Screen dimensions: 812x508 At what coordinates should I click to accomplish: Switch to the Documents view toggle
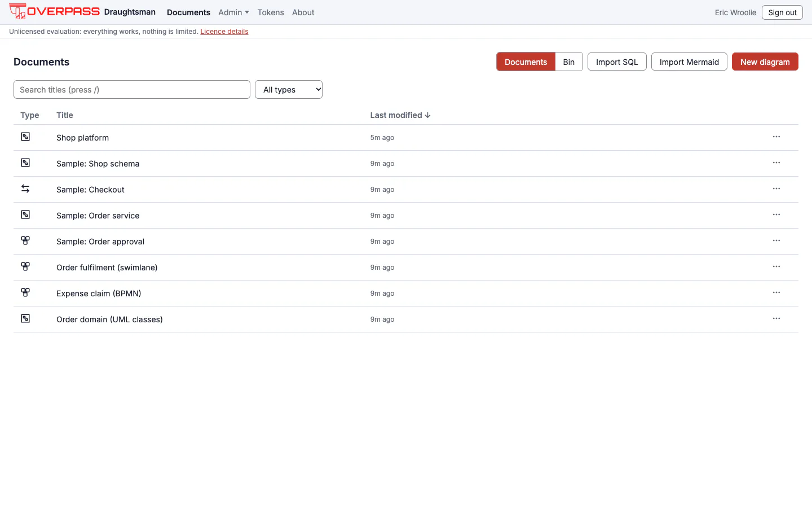[x=526, y=62]
